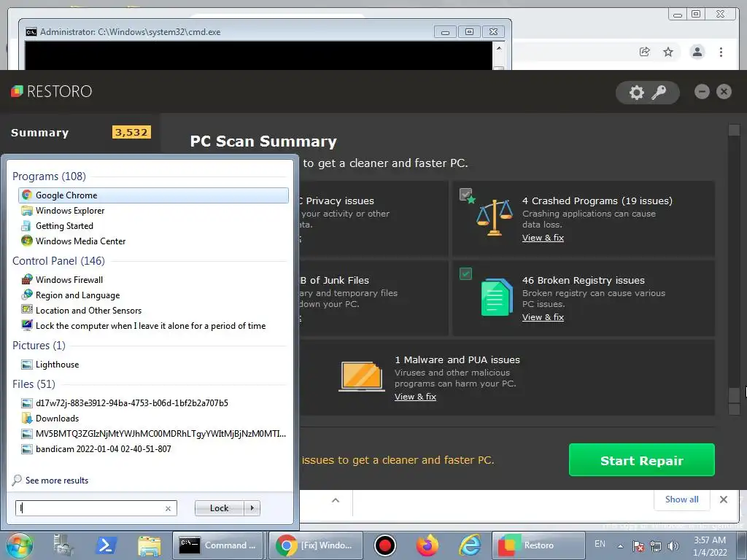Open Getting Started program entry
The height and width of the screenshot is (560, 747).
coord(153,226)
